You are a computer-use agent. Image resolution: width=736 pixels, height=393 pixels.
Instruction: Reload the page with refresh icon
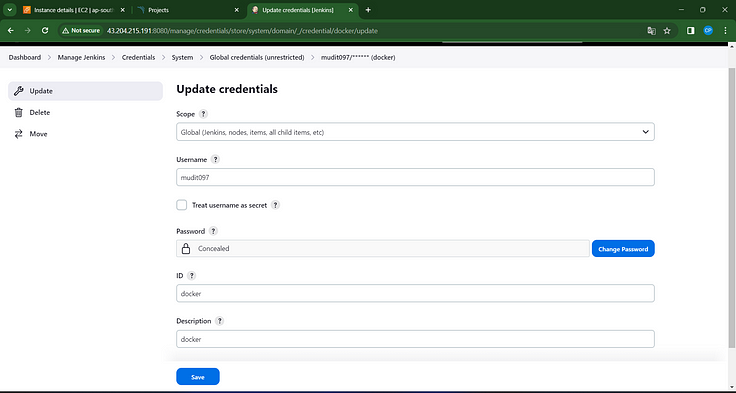[x=45, y=31]
